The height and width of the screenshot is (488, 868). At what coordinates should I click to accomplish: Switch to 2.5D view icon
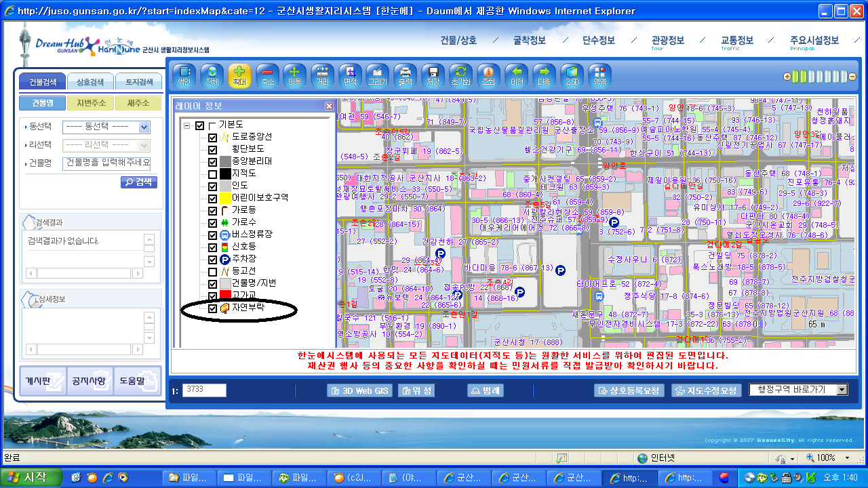pos(572,75)
